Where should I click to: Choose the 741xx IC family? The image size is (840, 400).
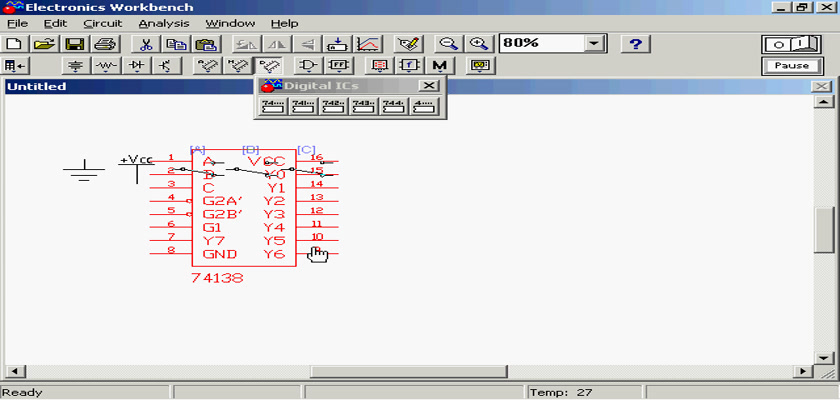coord(303,107)
